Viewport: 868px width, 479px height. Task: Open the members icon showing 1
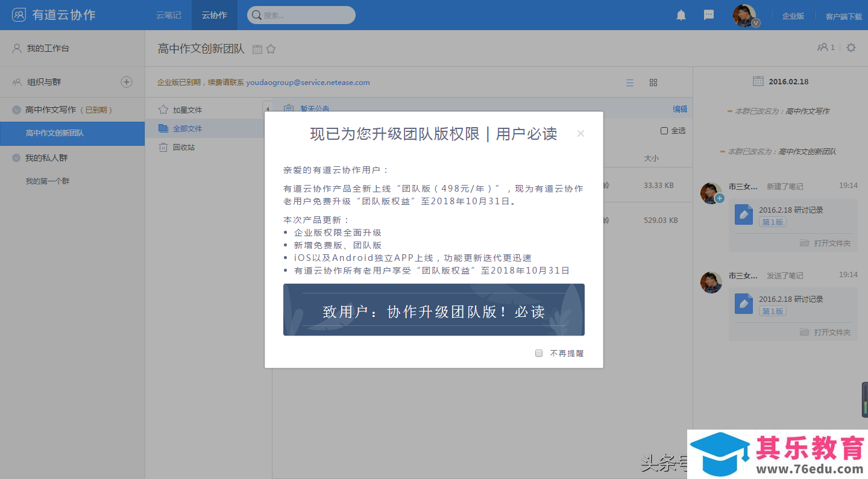pyautogui.click(x=826, y=47)
